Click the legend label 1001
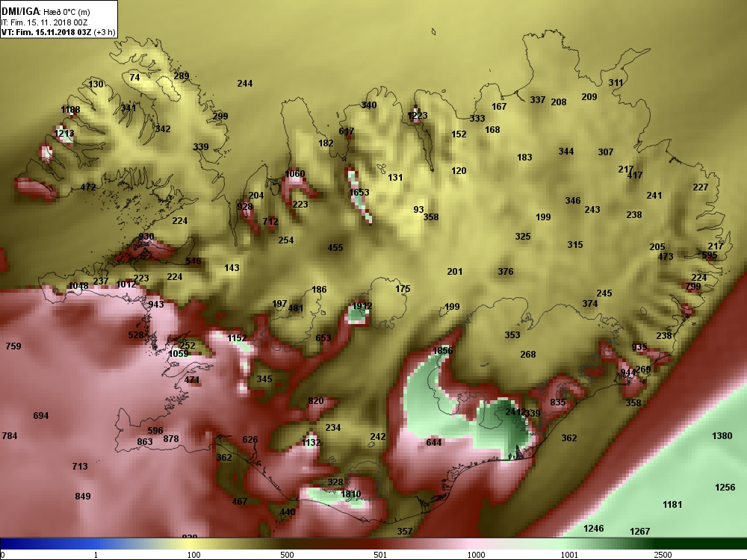Screen dimensions: 747x560 tap(568, 555)
